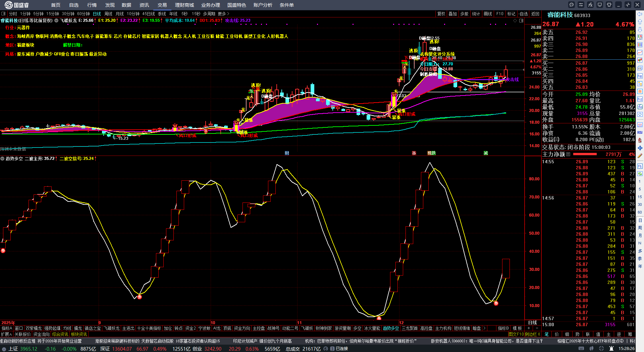This screenshot has width=644, height=352.
Task: Select the pencil drawing tool in sidebar
Action: 640,156
